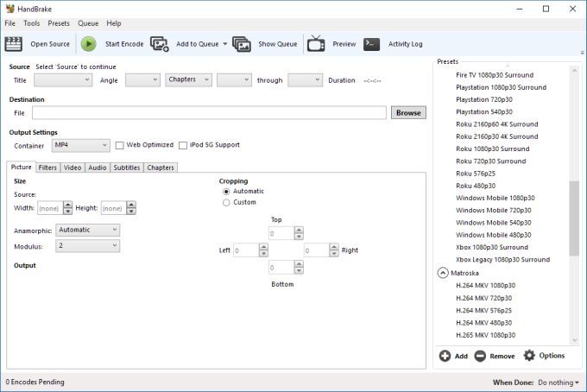587x392 pixels.
Task: Select the H.265 MKV 1080p30 preset
Action: coord(485,335)
